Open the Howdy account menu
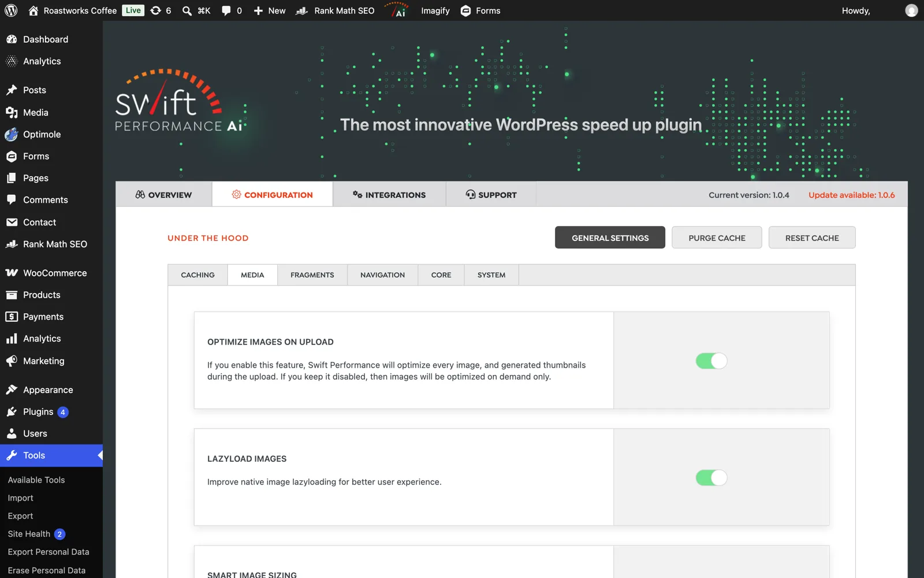The width and height of the screenshot is (924, 578). 856,10
